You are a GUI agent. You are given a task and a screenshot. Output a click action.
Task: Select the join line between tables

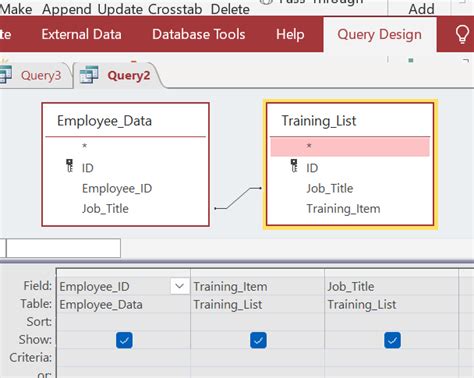point(238,198)
